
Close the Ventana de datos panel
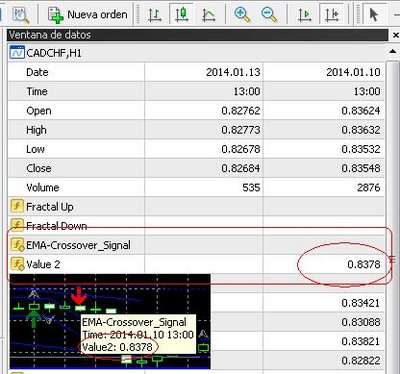(396, 35)
